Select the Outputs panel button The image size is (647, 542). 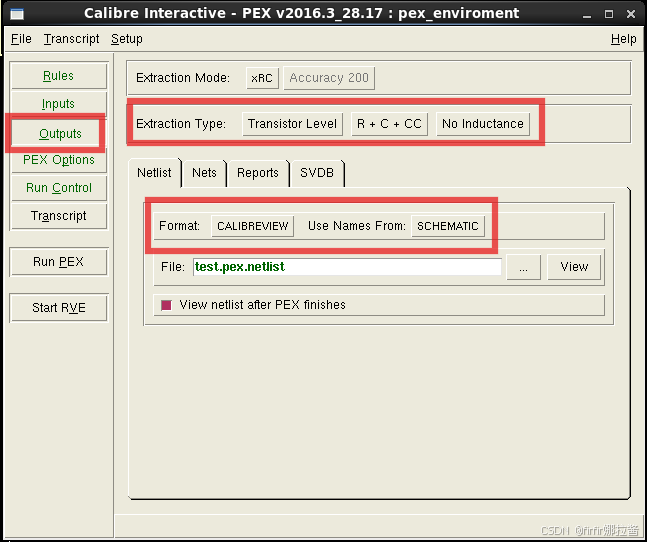[x=58, y=134]
